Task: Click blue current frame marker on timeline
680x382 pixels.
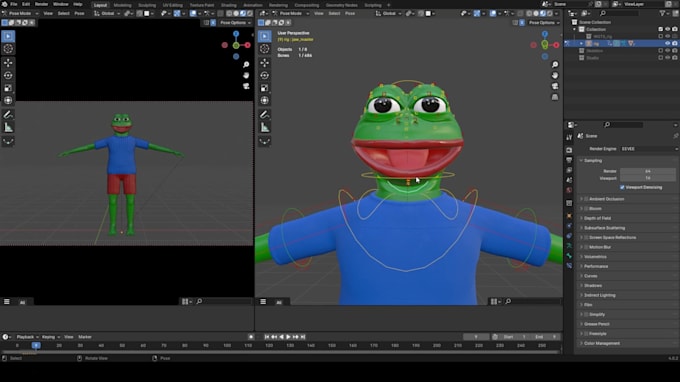Action: [x=36, y=346]
